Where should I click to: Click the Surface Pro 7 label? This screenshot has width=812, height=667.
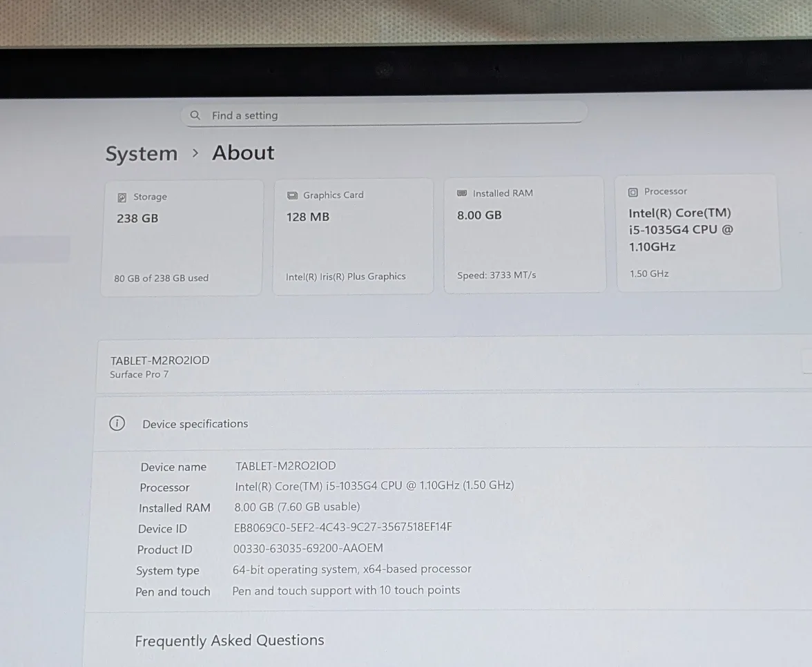tap(139, 374)
